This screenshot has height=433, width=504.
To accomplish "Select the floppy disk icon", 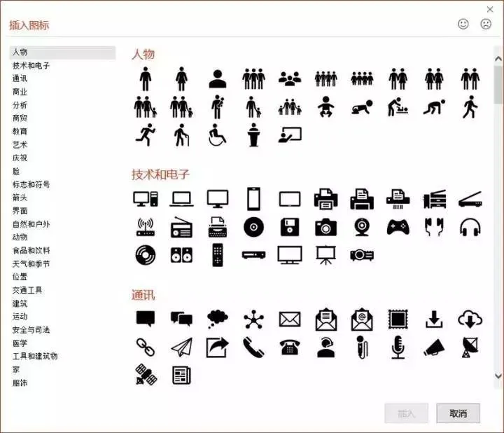I will [290, 227].
